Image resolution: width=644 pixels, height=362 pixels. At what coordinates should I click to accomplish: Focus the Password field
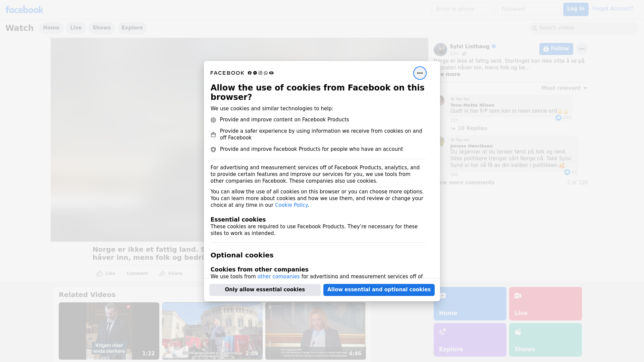[x=529, y=9]
